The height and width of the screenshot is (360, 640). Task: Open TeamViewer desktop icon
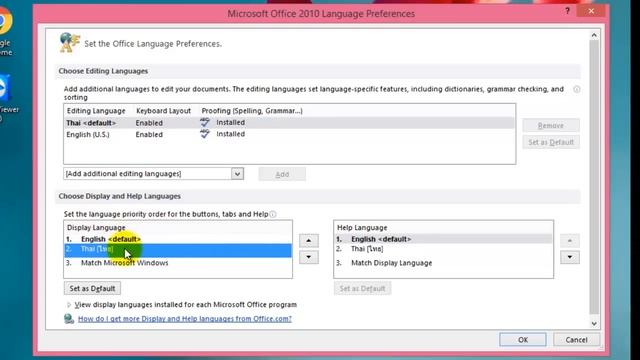point(7,98)
